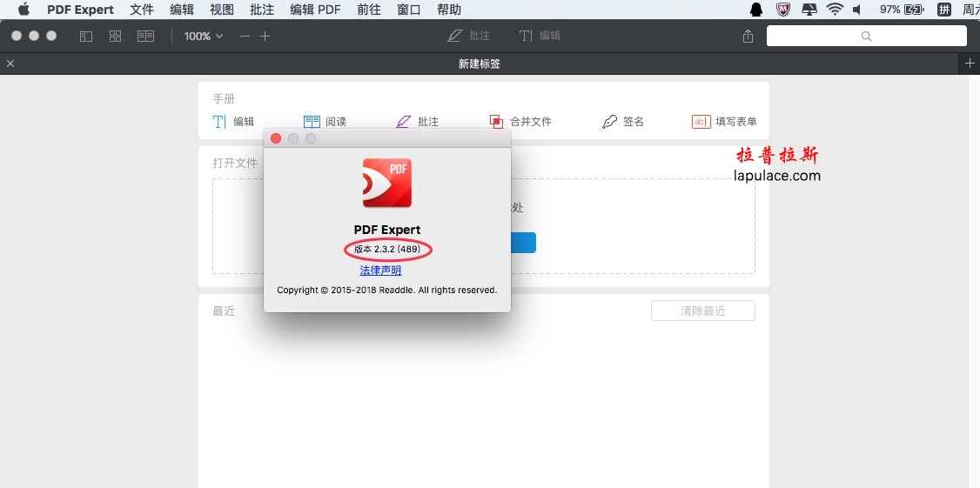Select the 编辑 edit text tool in toolbar
This screenshot has height=488, width=980.
(x=540, y=37)
